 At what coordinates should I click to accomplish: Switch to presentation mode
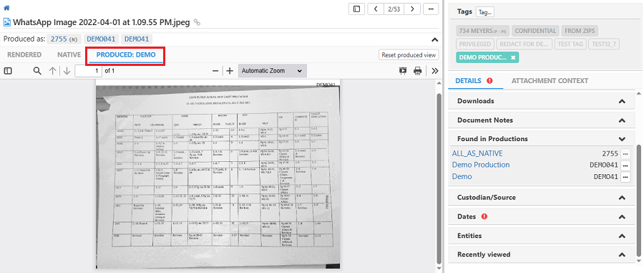[x=403, y=71]
